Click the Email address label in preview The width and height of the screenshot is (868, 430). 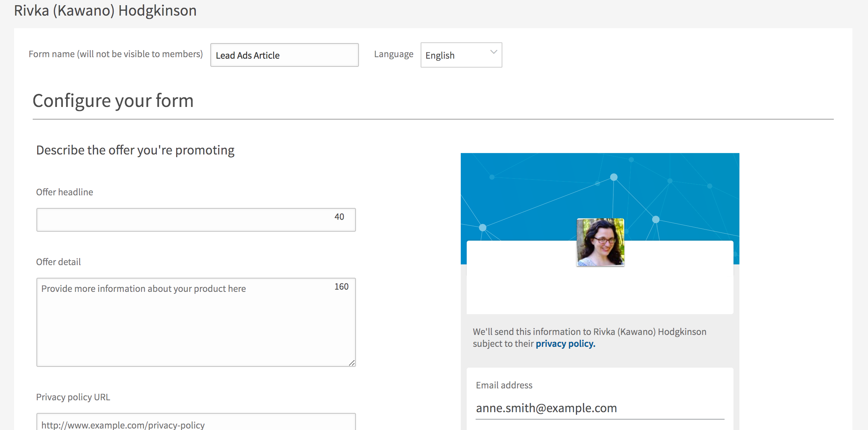point(504,385)
